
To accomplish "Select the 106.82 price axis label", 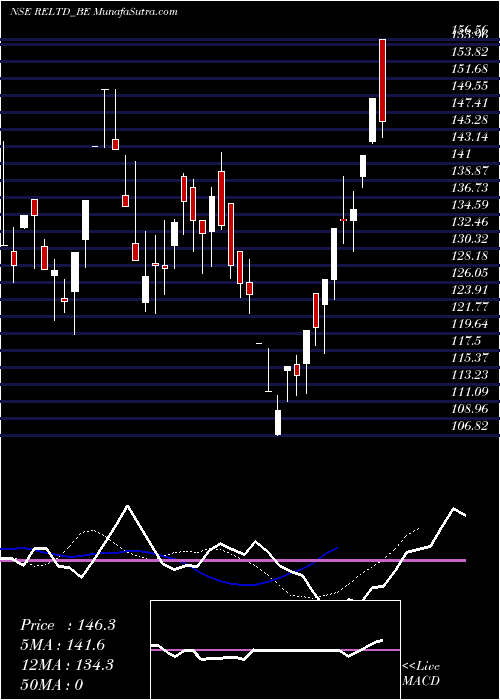I will [469, 426].
